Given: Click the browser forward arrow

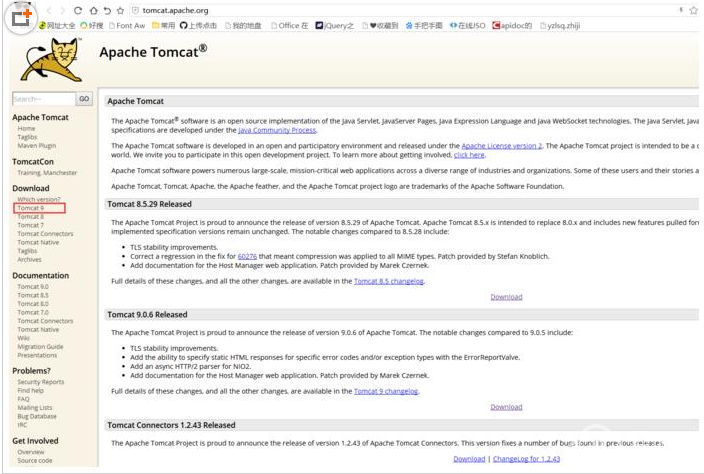Looking at the screenshot, I should tap(62, 10).
